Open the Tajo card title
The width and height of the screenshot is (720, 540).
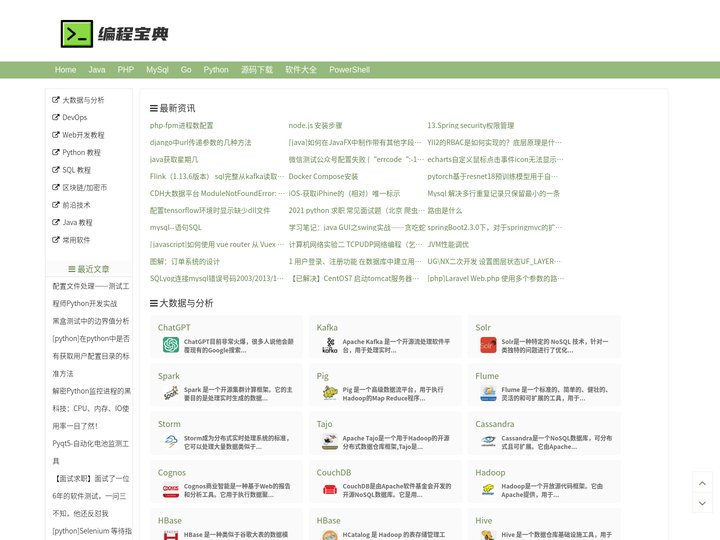324,424
